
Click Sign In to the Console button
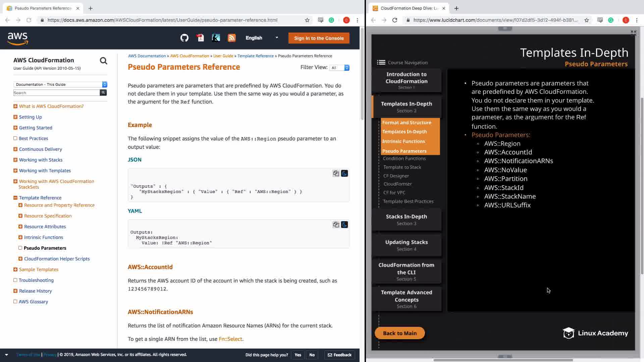pos(319,38)
